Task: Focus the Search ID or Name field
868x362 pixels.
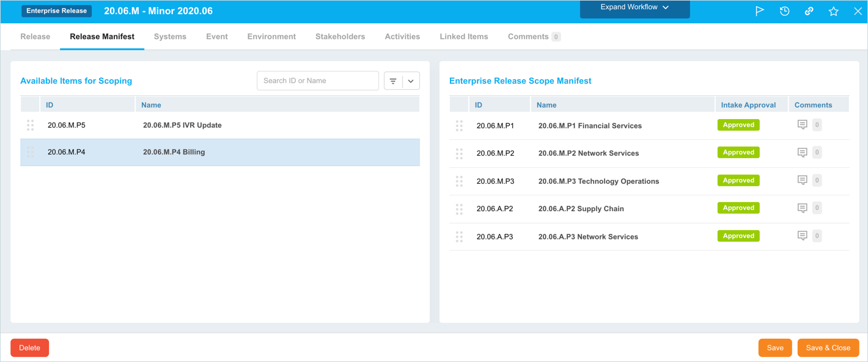Action: pos(317,81)
